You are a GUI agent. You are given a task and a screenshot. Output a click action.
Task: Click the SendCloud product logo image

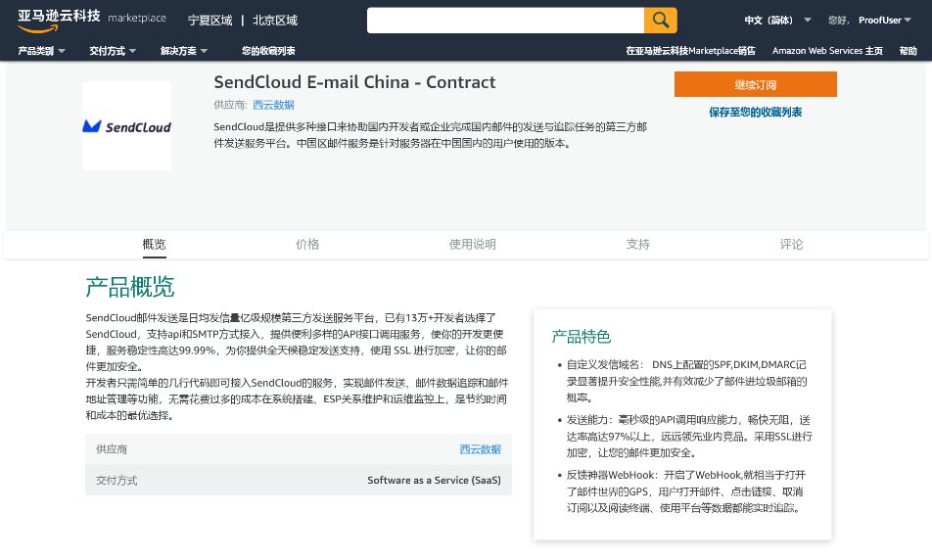point(126,126)
